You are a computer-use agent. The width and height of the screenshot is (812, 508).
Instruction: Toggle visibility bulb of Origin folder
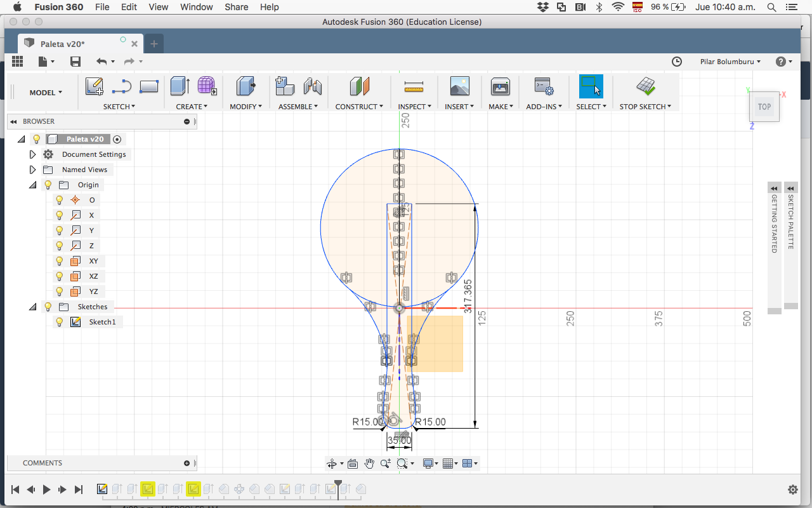(x=48, y=185)
